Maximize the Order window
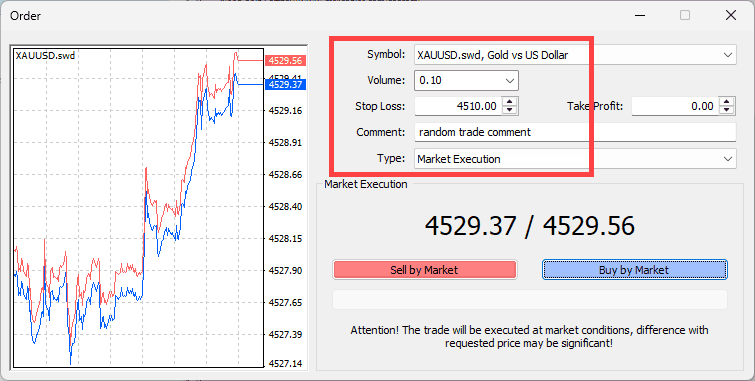 [x=685, y=15]
